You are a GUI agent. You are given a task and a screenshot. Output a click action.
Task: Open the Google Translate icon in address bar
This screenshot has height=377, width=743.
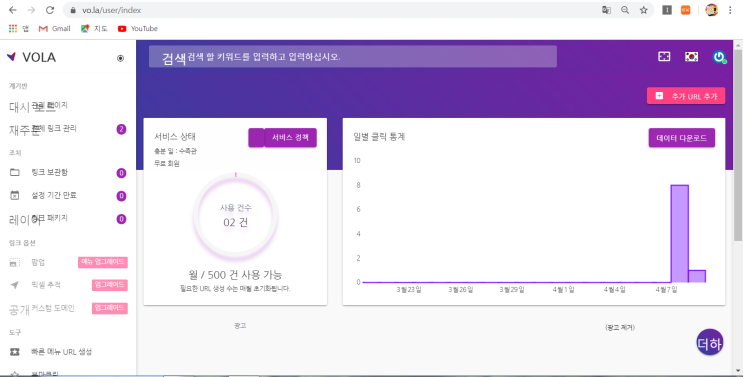click(606, 10)
